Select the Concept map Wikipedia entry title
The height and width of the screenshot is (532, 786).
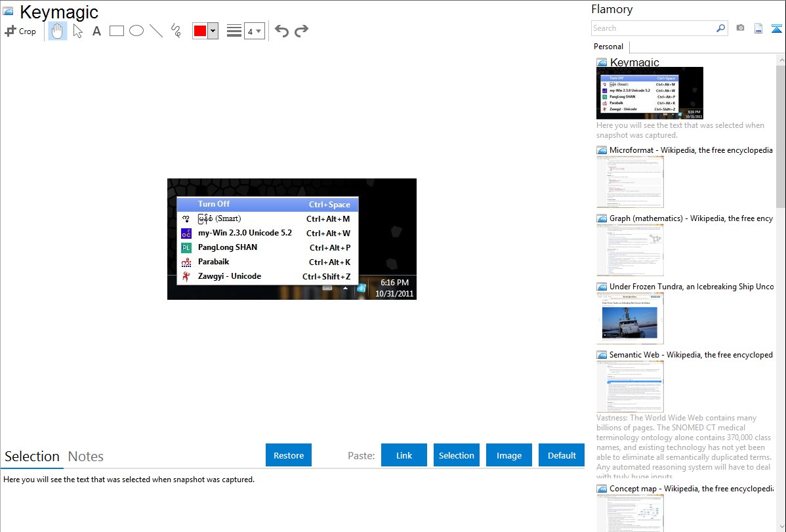click(x=692, y=488)
